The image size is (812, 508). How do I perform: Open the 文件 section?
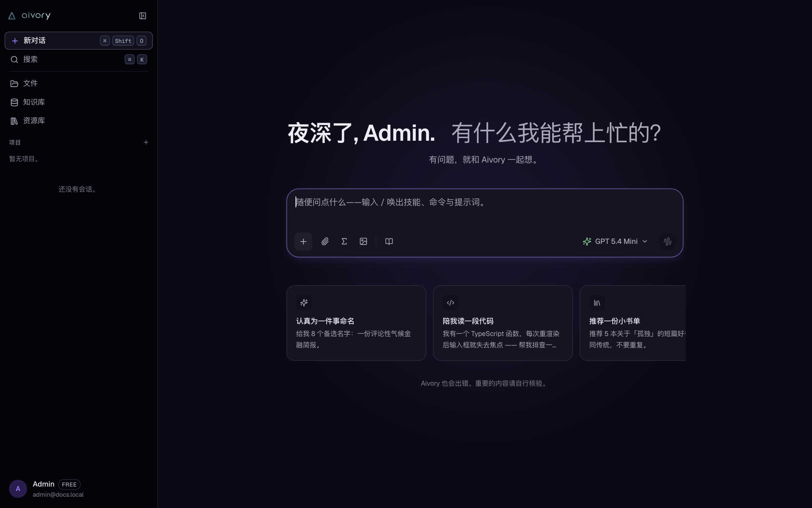tap(79, 83)
